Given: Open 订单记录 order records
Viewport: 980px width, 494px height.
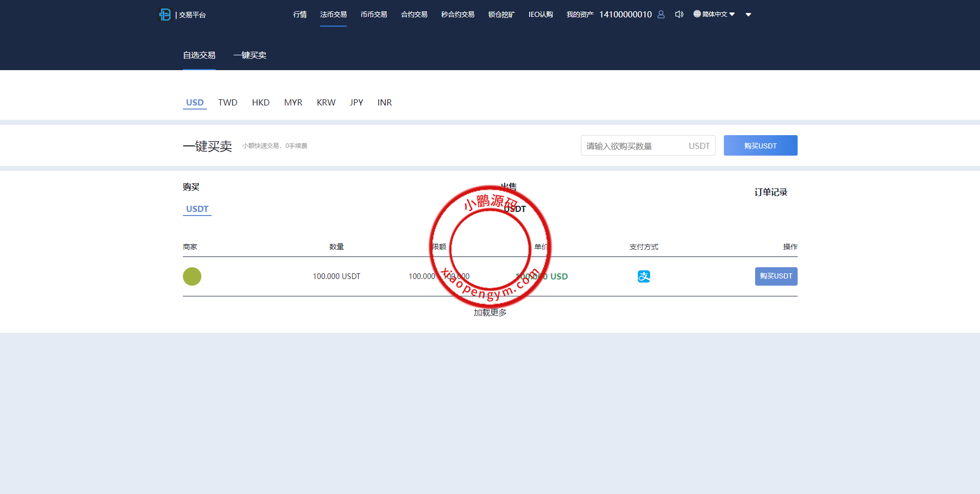Looking at the screenshot, I should 770,192.
